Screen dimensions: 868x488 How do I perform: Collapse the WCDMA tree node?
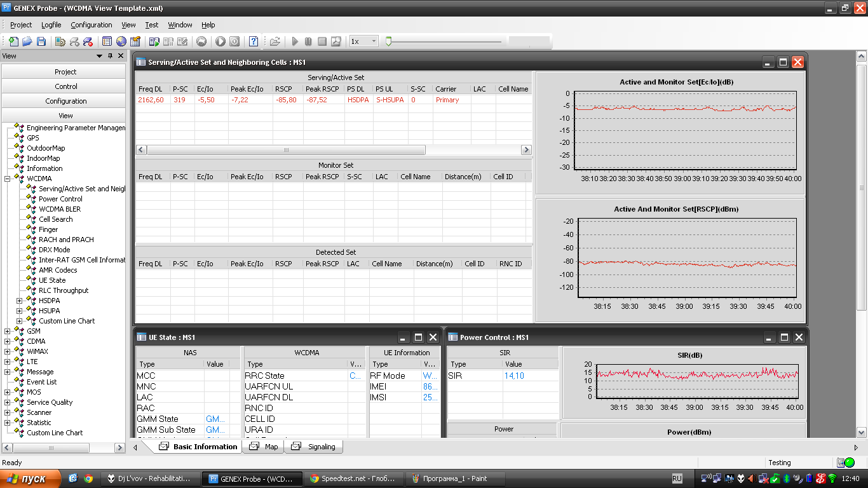tap(8, 179)
